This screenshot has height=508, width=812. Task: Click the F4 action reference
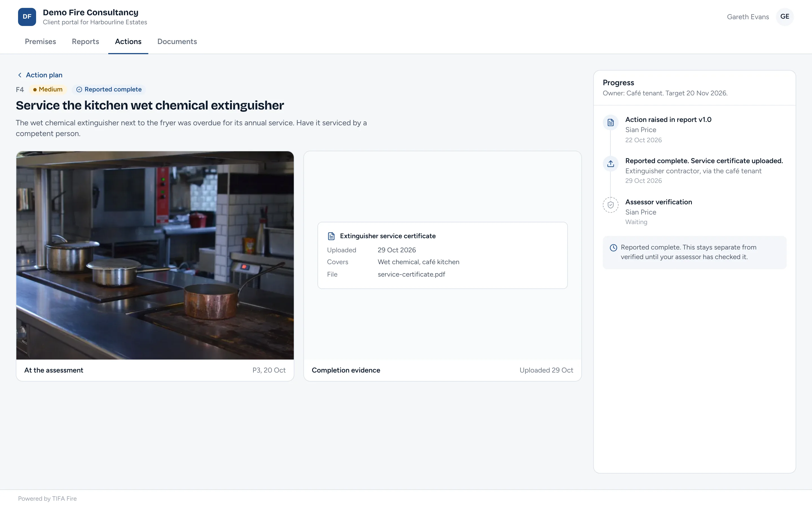(20, 89)
